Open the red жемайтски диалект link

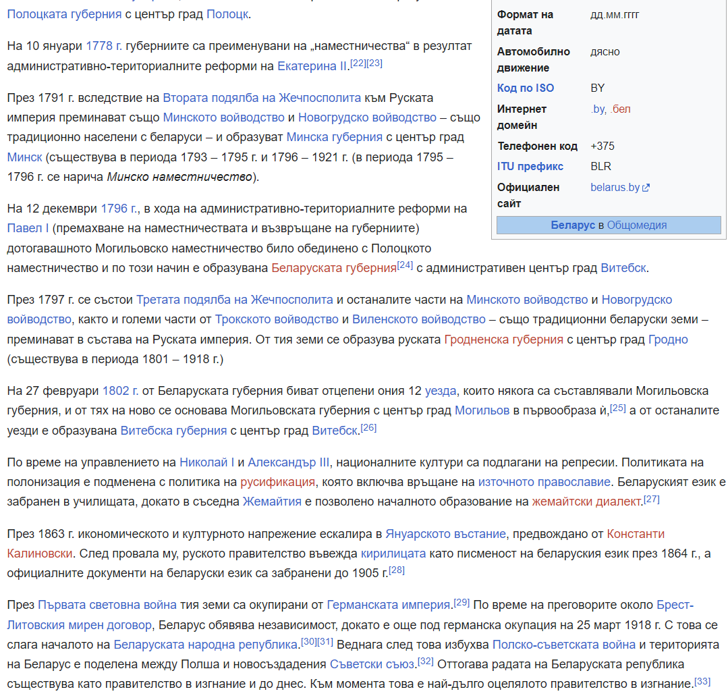click(x=586, y=502)
